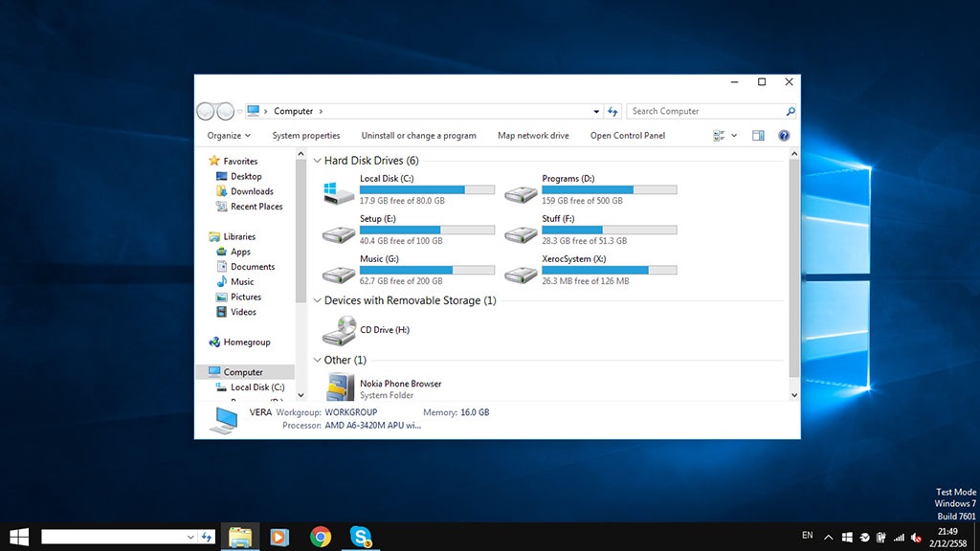Open File Explorer from the taskbar
980x551 pixels.
pos(240,537)
